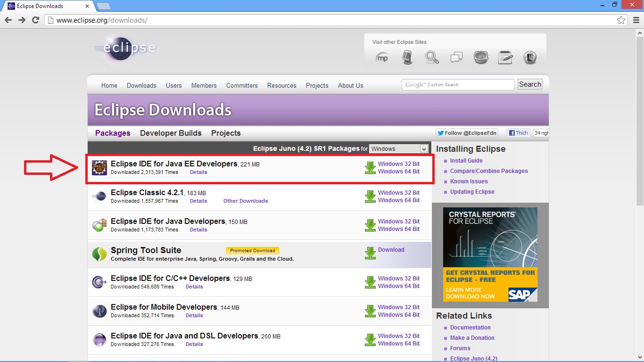Bookmark page with the star icon
This screenshot has width=644, height=362.
[x=621, y=20]
